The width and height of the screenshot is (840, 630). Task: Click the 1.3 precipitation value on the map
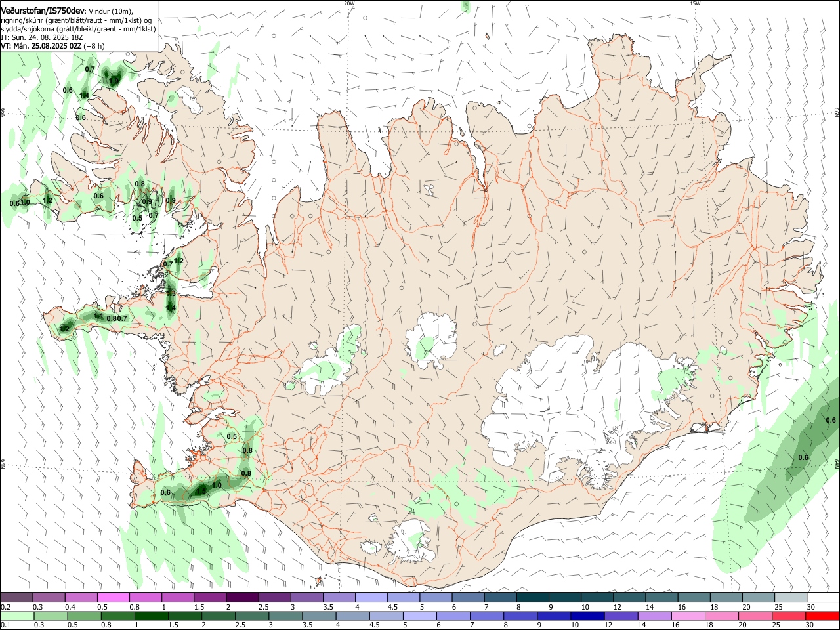[171, 293]
